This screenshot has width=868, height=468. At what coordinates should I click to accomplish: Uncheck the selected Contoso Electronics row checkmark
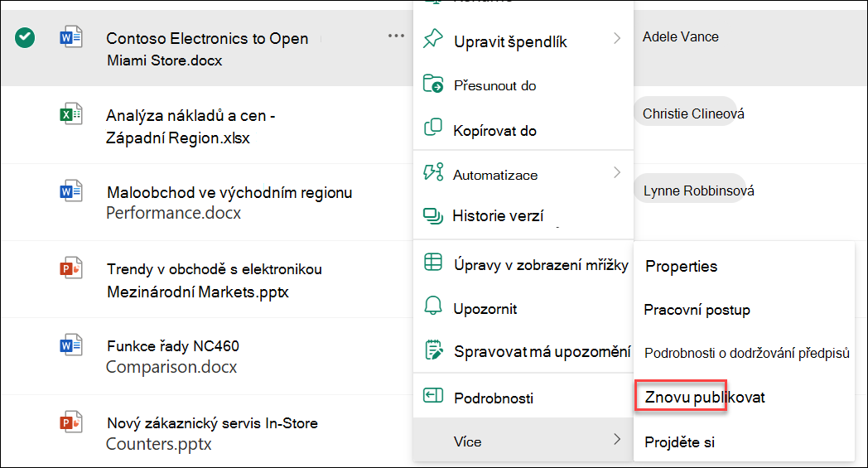coord(25,37)
